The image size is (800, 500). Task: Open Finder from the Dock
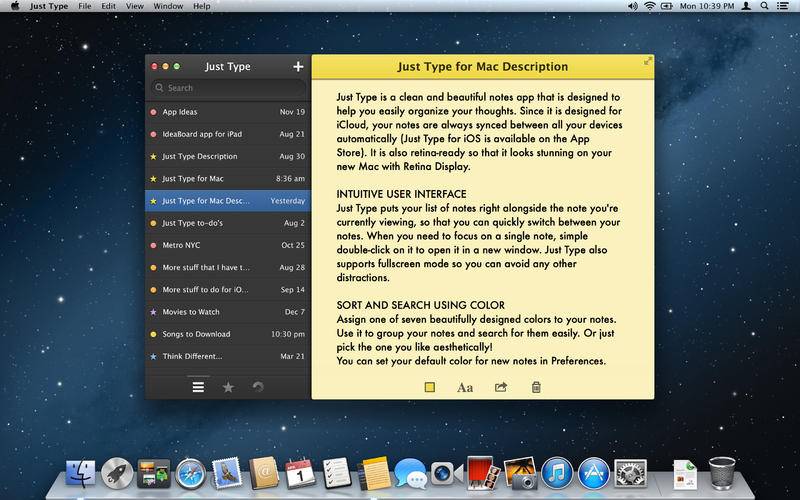pyautogui.click(x=80, y=474)
